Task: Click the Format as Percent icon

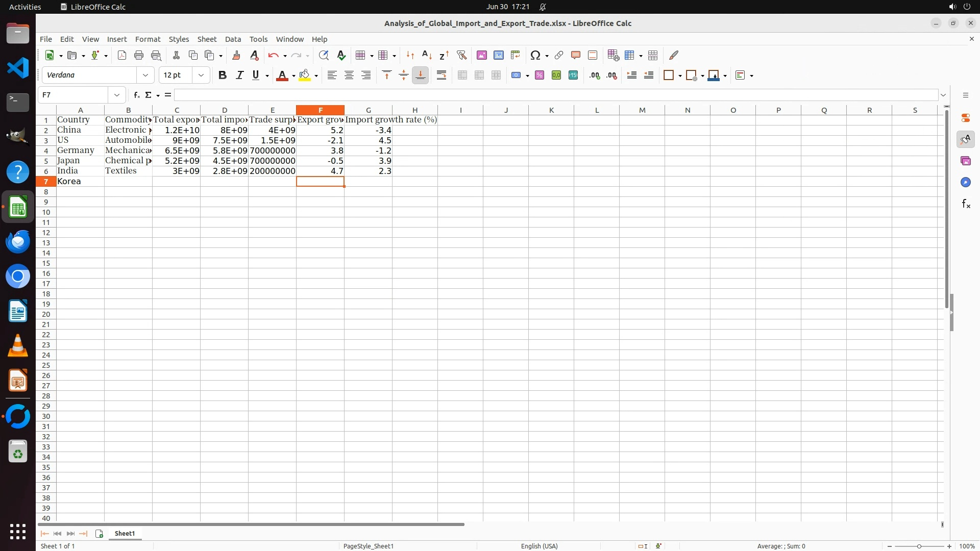Action: (x=540, y=76)
